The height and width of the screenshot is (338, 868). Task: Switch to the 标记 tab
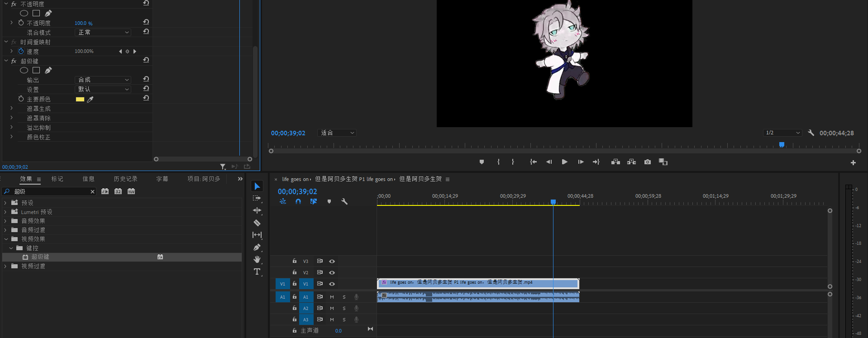[57, 179]
